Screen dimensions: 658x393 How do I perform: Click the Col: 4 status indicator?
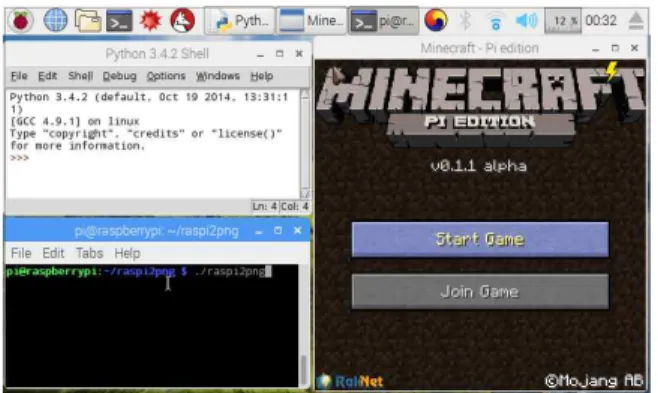(295, 206)
